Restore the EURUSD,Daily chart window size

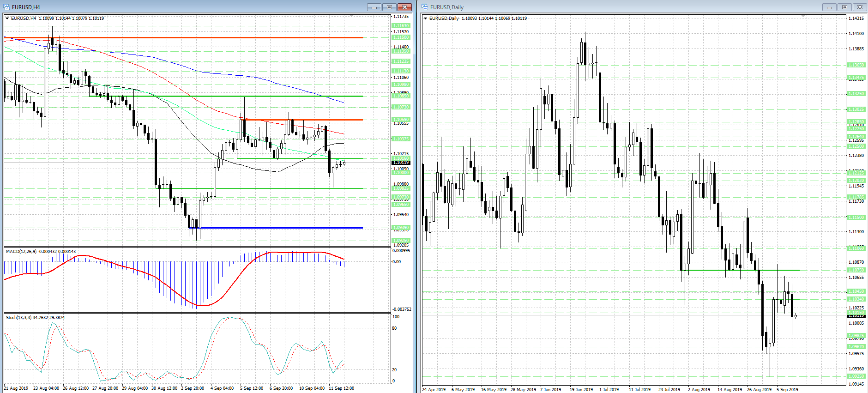[x=844, y=7]
